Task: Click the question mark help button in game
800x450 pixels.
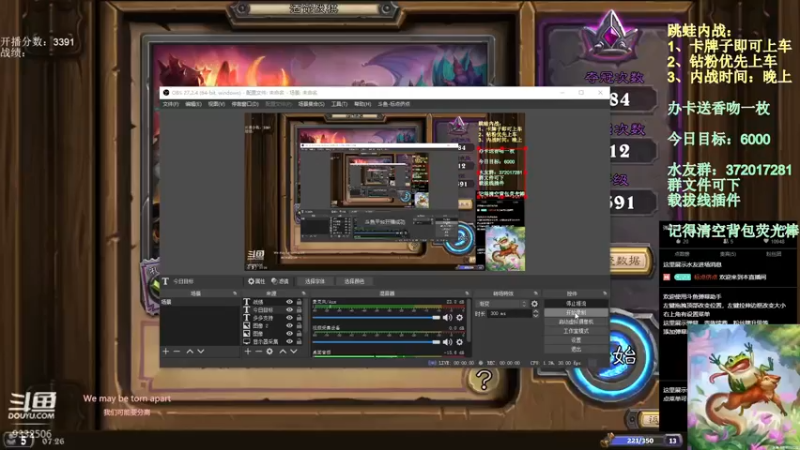Action: (483, 380)
